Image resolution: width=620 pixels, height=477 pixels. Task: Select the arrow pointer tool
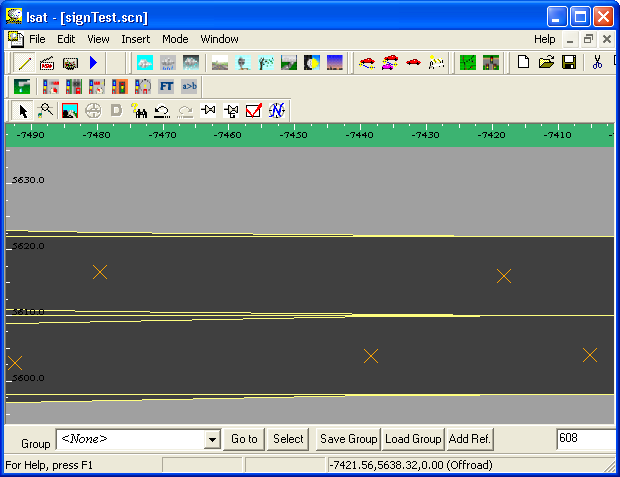(22, 111)
